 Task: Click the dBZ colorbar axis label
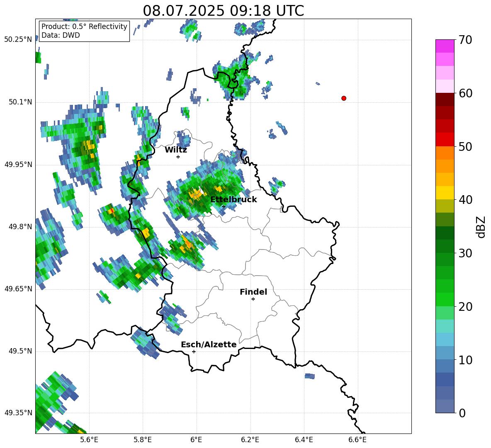[481, 227]
